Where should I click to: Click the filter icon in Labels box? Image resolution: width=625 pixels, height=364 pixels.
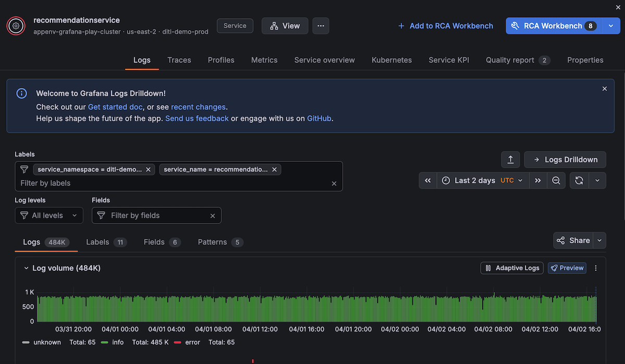(x=24, y=169)
